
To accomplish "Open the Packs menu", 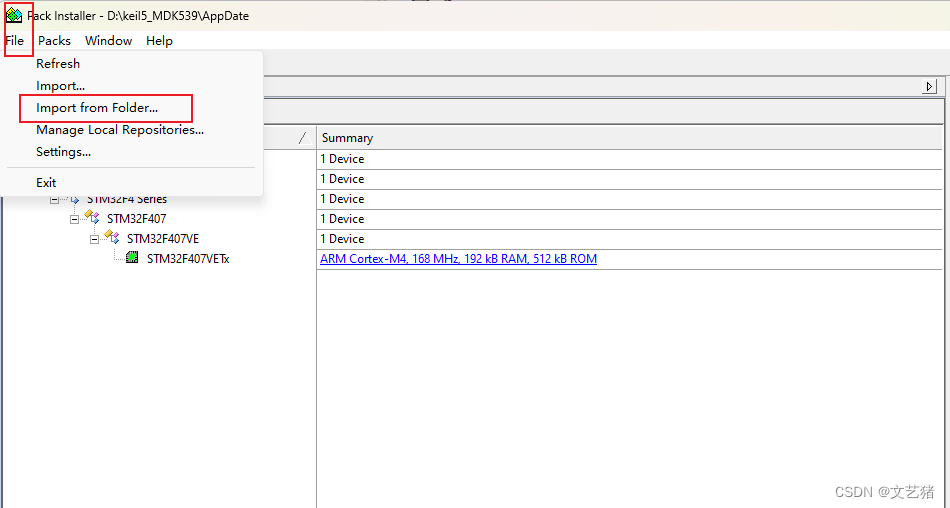I will pos(54,41).
